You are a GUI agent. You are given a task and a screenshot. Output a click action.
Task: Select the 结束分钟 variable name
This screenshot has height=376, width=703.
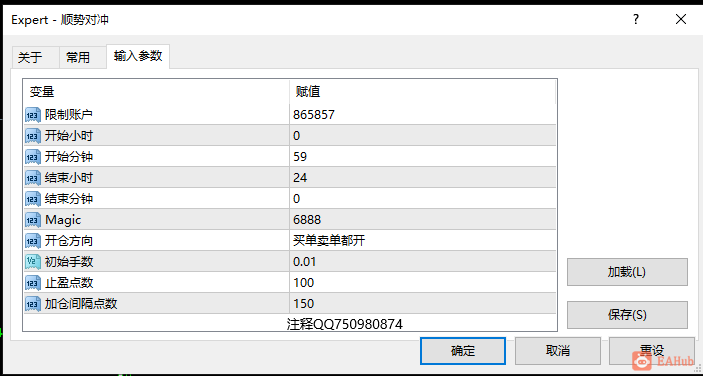point(69,199)
